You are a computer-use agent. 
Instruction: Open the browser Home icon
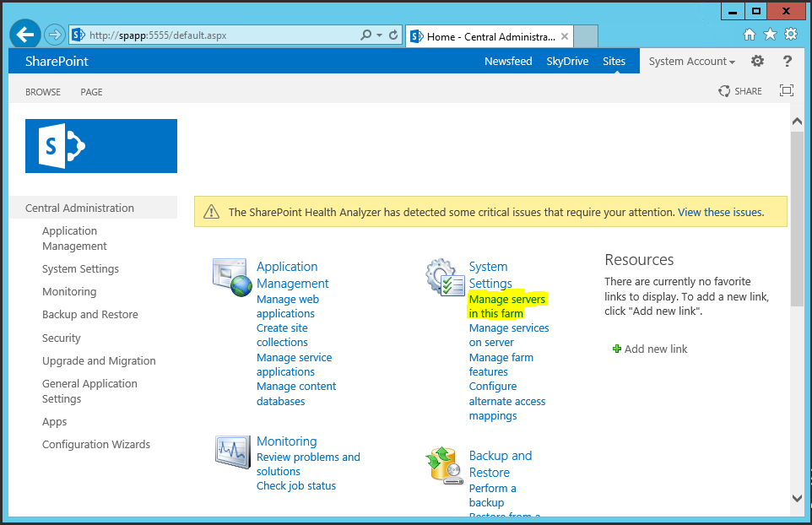pos(750,34)
